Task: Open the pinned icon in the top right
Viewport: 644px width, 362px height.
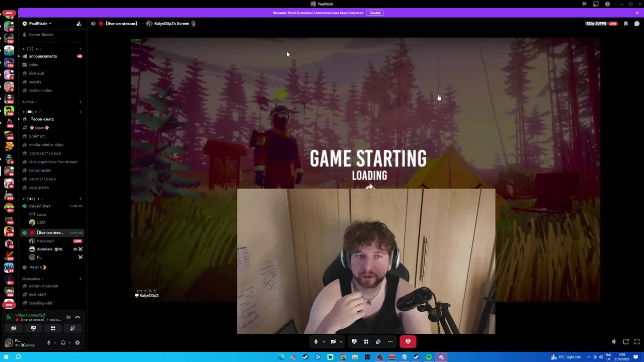Action: 626,24
